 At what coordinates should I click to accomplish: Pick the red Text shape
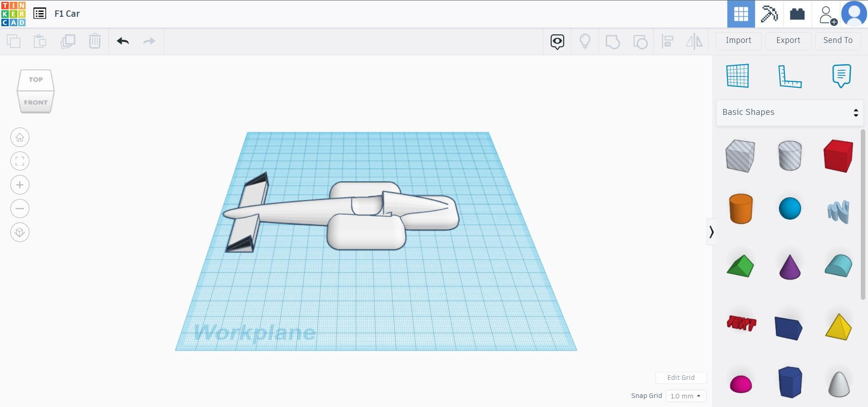click(741, 323)
